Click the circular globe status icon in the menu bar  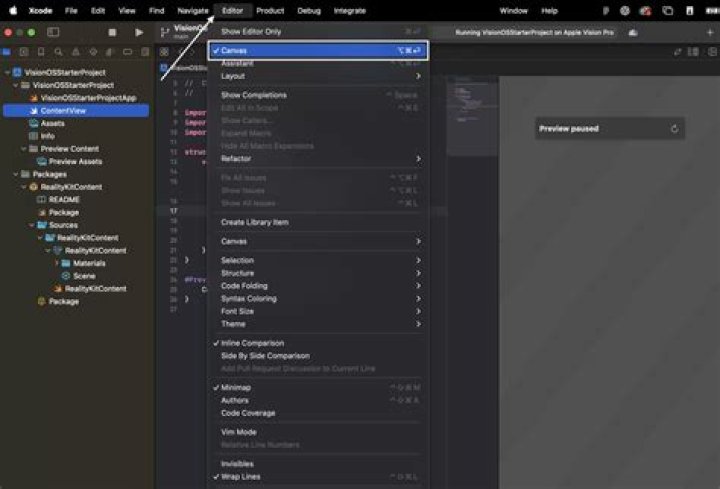624,11
